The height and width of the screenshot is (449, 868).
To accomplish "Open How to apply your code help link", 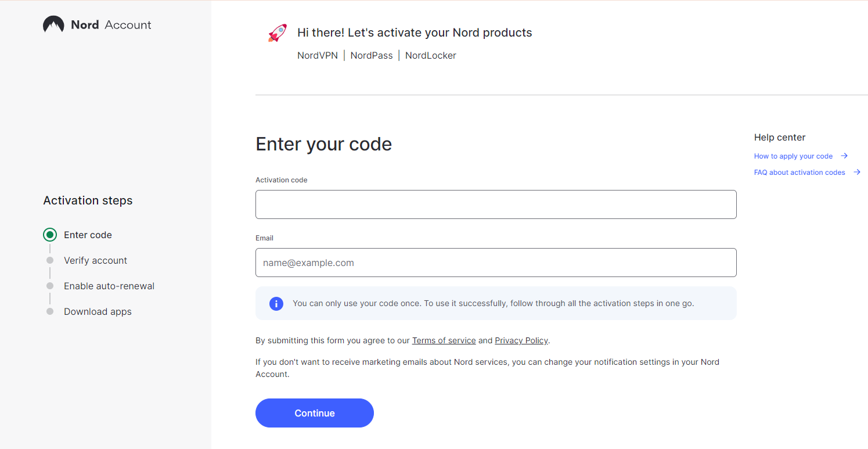I will (793, 156).
